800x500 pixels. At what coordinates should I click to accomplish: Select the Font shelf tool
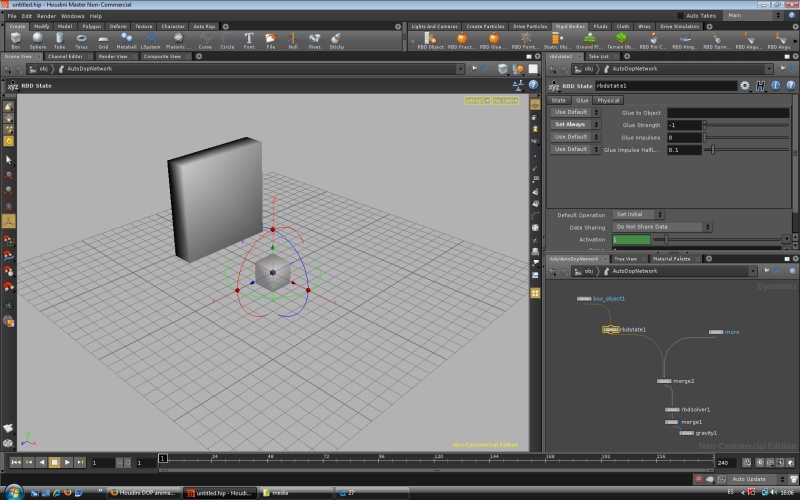pyautogui.click(x=249, y=40)
